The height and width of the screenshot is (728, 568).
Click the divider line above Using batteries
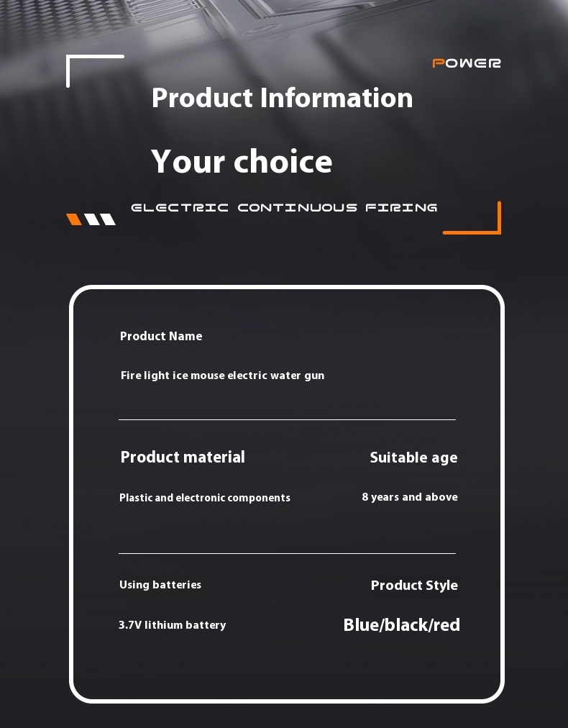(288, 553)
